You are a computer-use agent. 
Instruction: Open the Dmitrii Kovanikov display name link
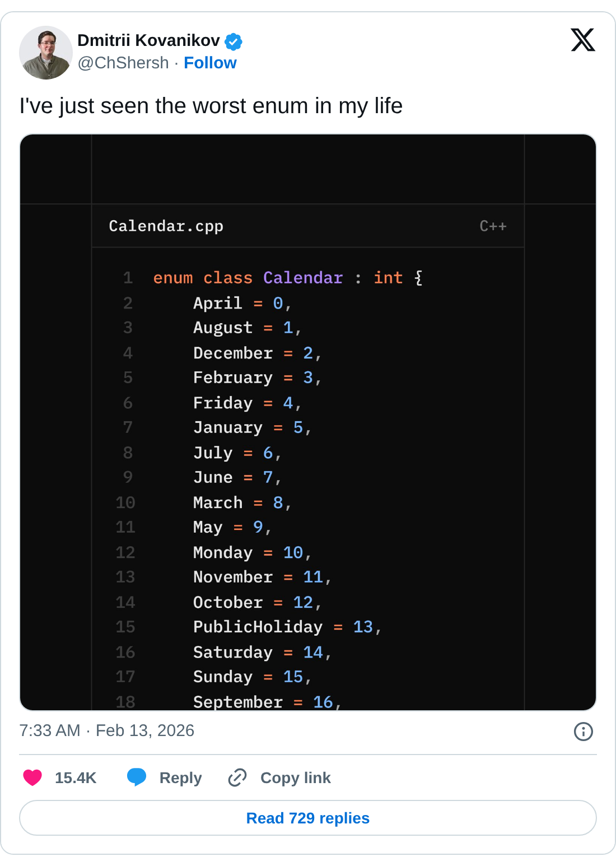(148, 40)
